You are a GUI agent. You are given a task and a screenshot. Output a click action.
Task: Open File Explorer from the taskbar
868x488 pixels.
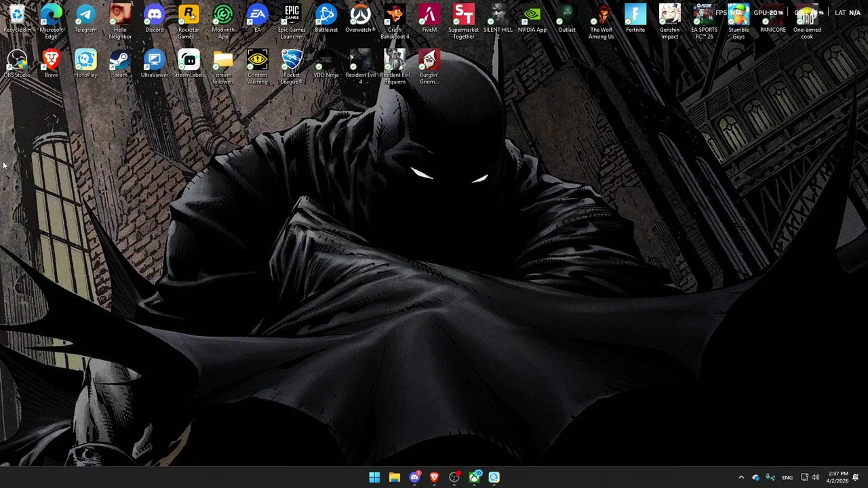point(395,477)
